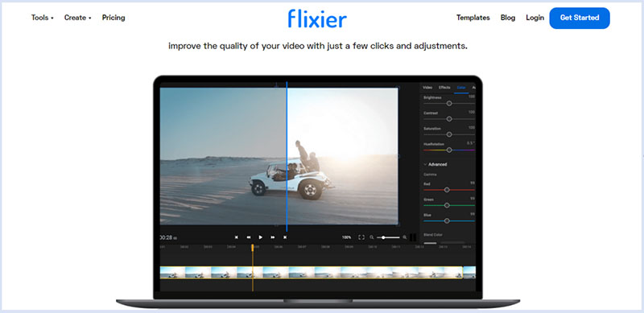Click the blue before/after comparison line
This screenshot has width=644, height=313.
[x=287, y=156]
